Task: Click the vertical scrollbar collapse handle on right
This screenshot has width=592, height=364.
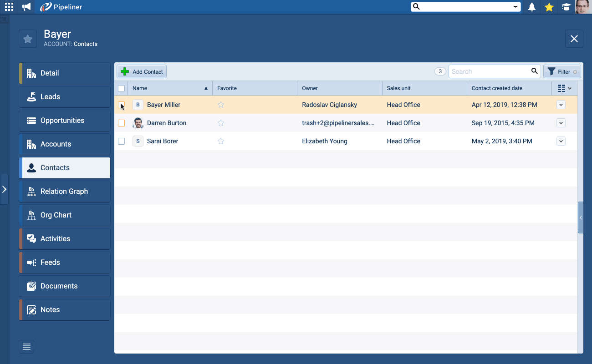Action: click(581, 217)
